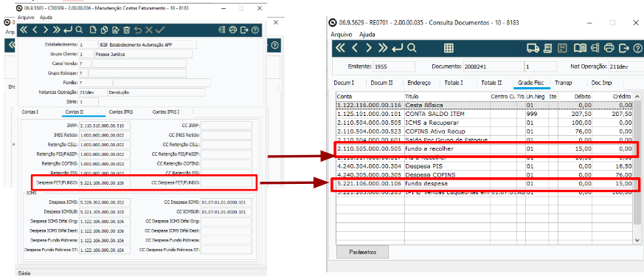
Task: Select the Contas II tab
Action: click(x=75, y=112)
